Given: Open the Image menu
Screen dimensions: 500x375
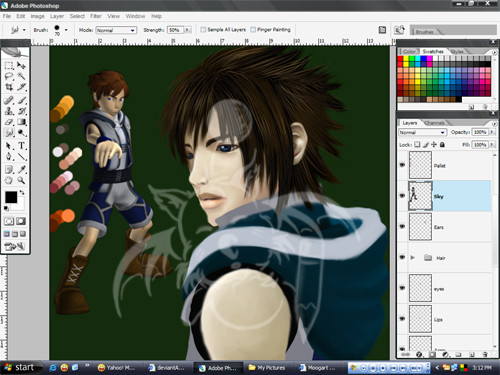Looking at the screenshot, I should [x=37, y=16].
